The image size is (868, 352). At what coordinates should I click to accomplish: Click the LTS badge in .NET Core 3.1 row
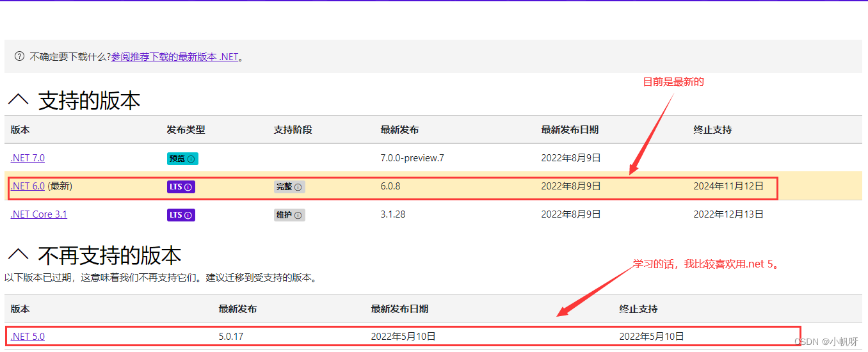pos(181,215)
